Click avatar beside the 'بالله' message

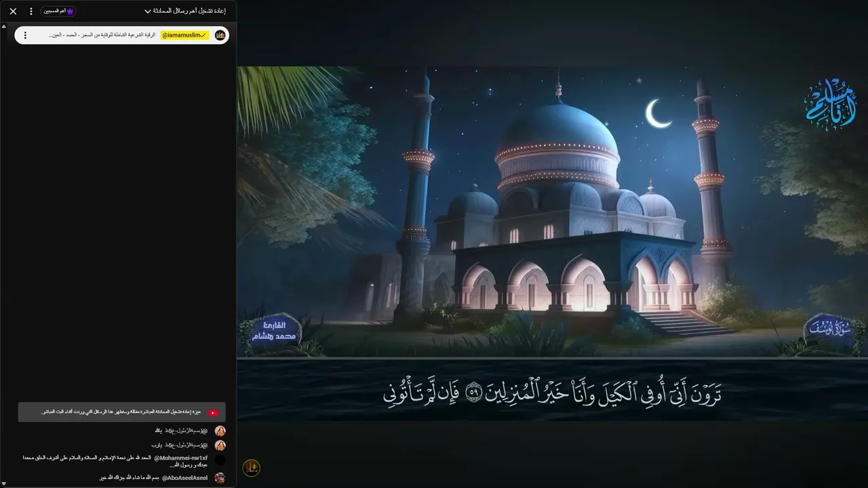(220, 430)
